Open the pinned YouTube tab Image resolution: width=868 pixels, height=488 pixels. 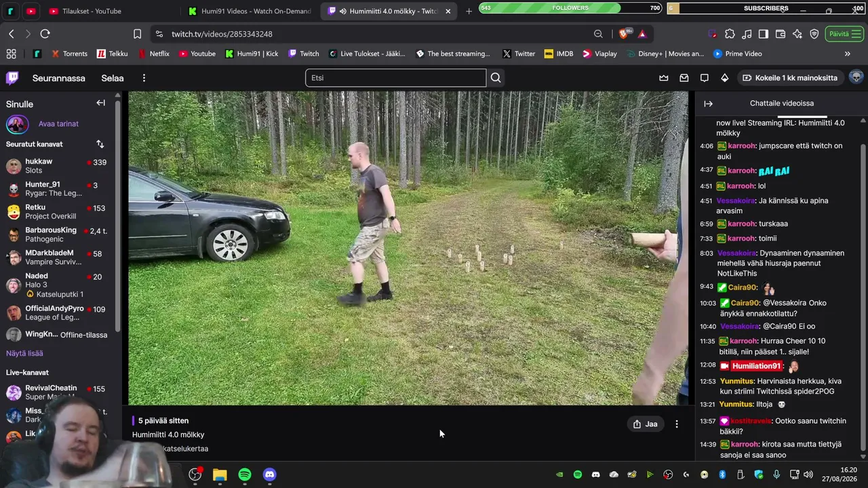(31, 12)
